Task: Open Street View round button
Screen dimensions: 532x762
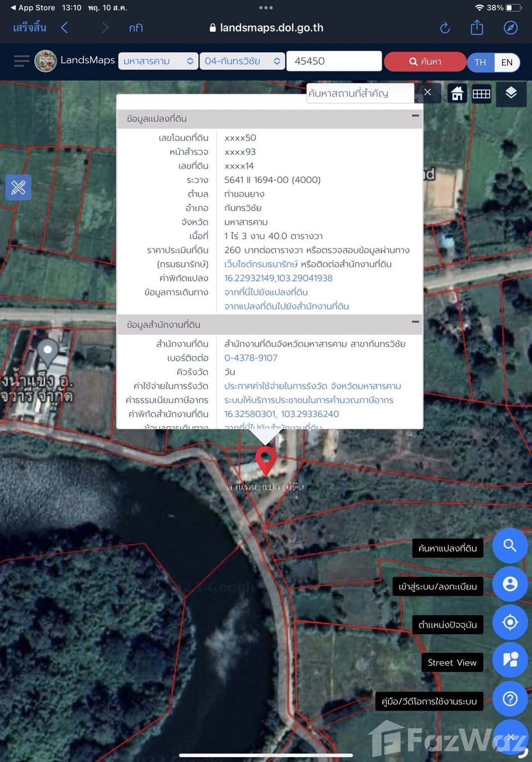Action: coord(510,660)
